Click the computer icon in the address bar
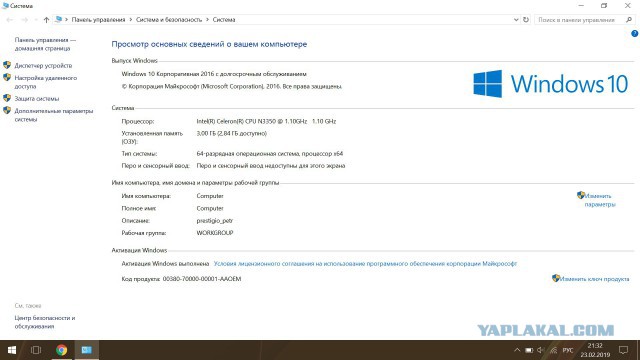This screenshot has height=360, width=640. click(58, 19)
